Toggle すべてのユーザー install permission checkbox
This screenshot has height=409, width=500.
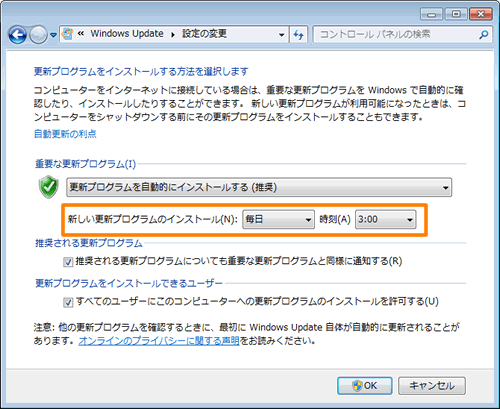pos(68,303)
